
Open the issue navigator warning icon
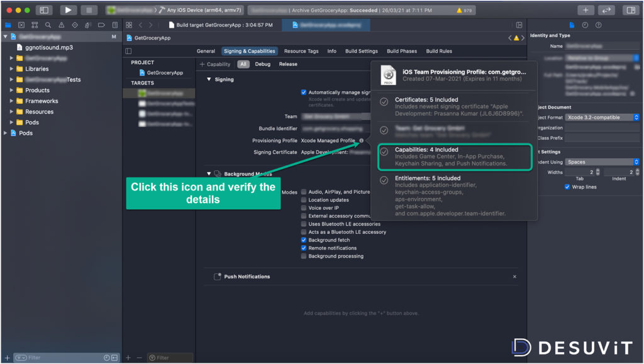61,25
